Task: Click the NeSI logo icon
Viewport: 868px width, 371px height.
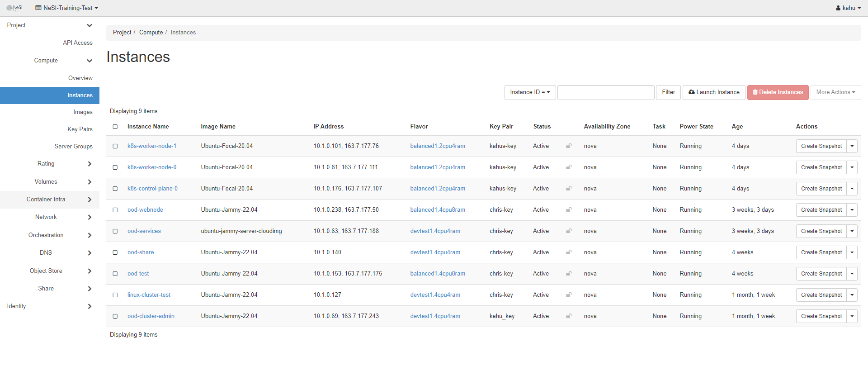Action: pos(14,8)
